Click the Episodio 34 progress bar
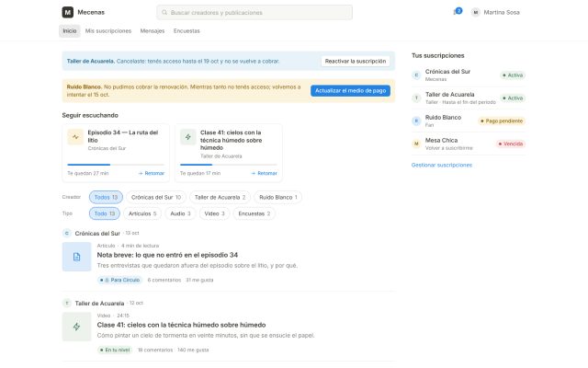Image resolution: width=588 pixels, height=368 pixels. [x=116, y=165]
